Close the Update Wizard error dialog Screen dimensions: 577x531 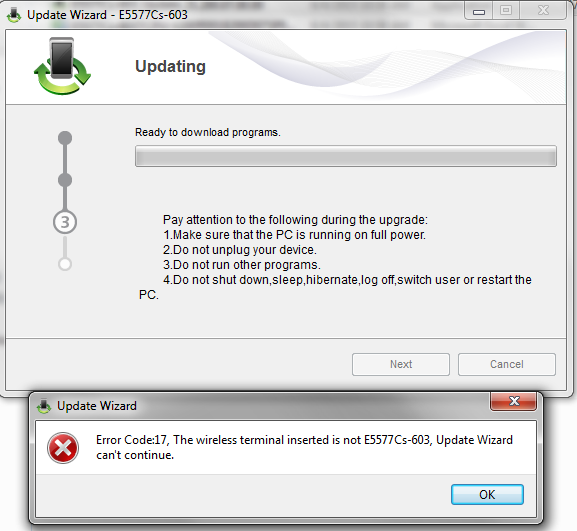[513, 401]
